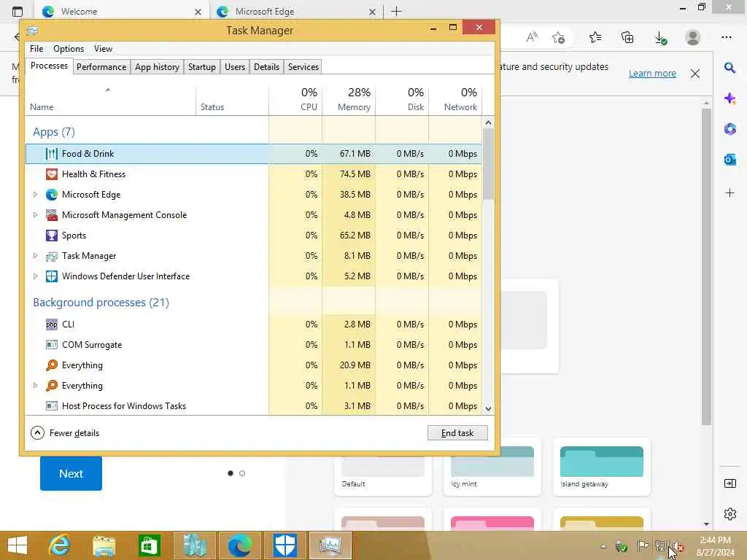Open the View menu
Image resolution: width=747 pixels, height=560 pixels.
pos(103,49)
